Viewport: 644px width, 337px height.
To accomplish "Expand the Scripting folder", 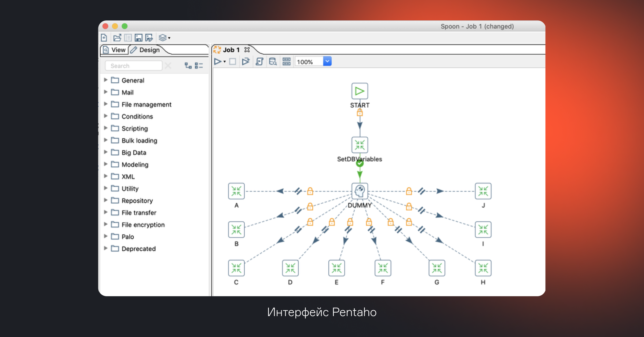I will (106, 128).
